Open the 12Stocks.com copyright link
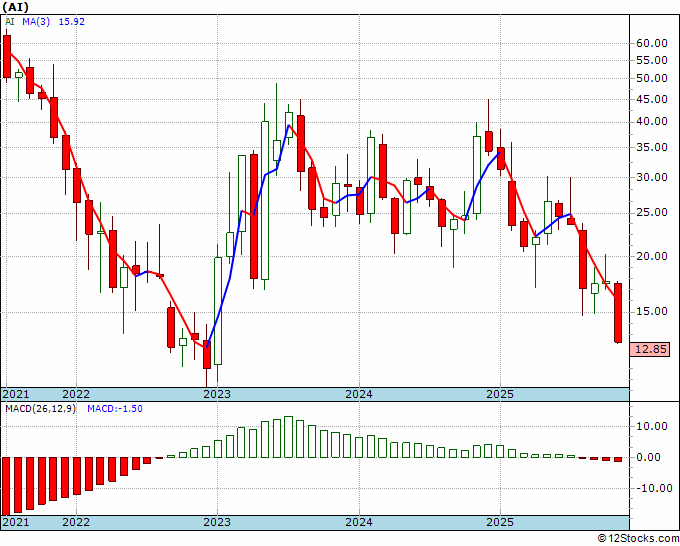 coord(638,539)
